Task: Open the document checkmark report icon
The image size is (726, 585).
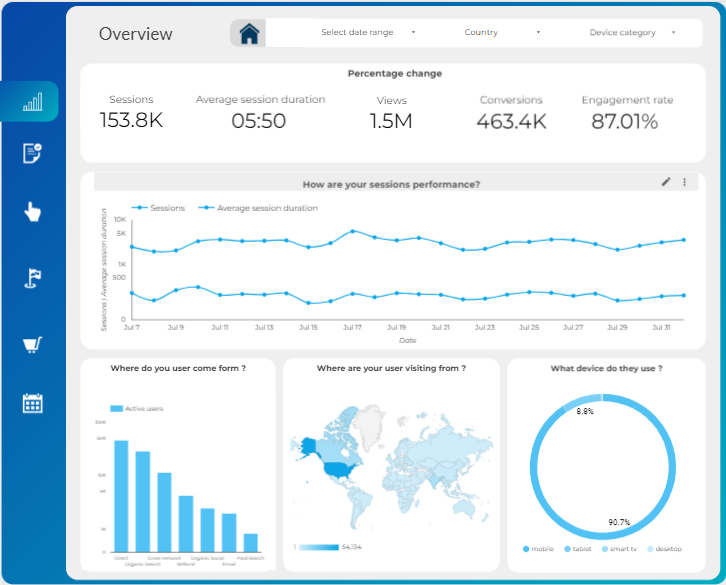Action: [x=32, y=153]
